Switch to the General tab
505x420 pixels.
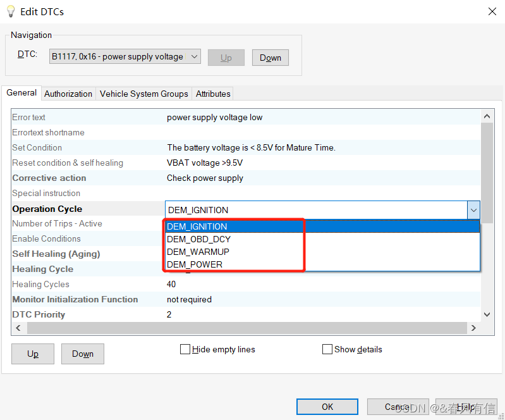(x=21, y=93)
